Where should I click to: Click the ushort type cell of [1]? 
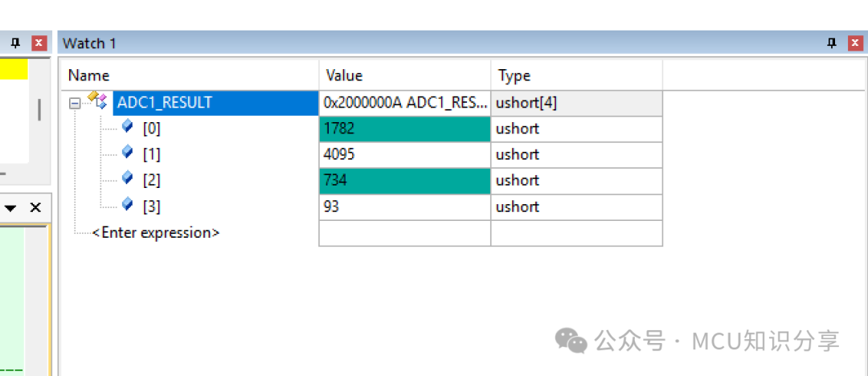point(577,154)
